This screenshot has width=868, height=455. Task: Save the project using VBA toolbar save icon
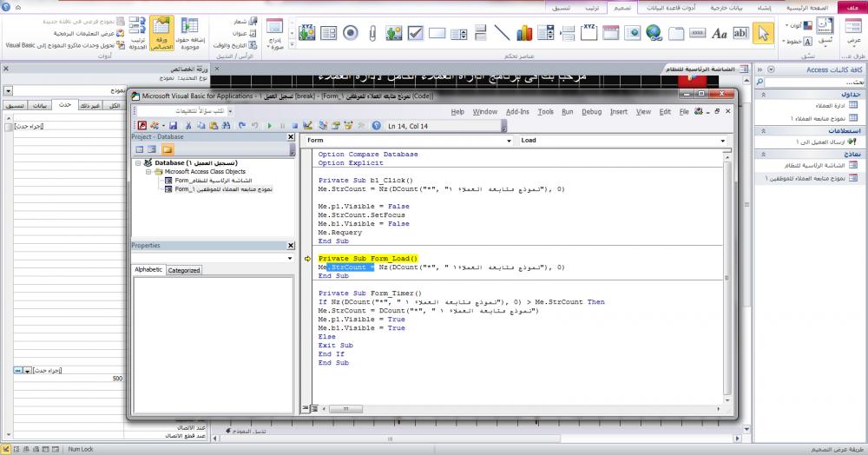174,126
